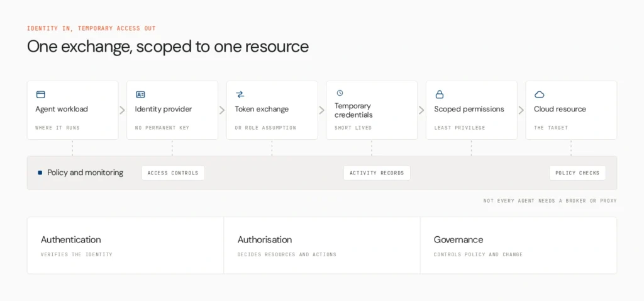
Task: Click the Cloud resource title
Action: (x=560, y=110)
